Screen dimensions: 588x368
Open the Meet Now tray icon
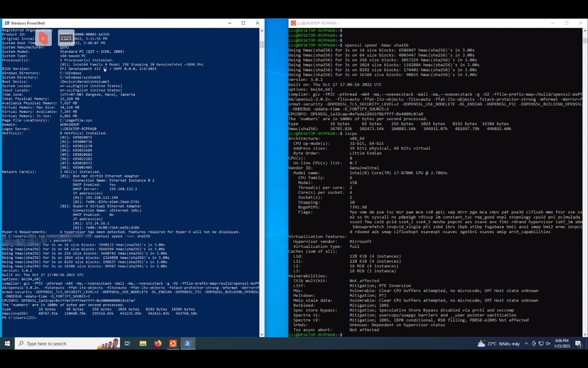(534, 343)
